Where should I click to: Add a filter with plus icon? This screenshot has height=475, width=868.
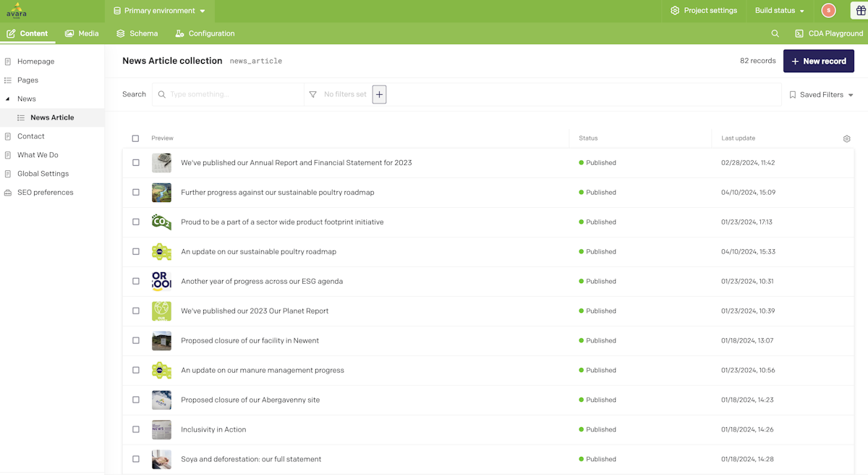[379, 94]
